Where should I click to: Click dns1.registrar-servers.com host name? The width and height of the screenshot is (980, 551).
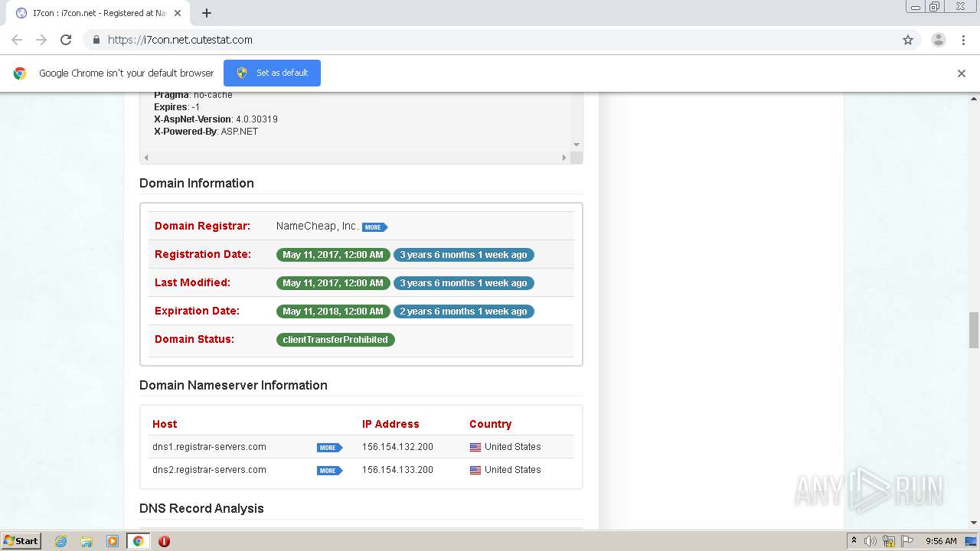[209, 447]
